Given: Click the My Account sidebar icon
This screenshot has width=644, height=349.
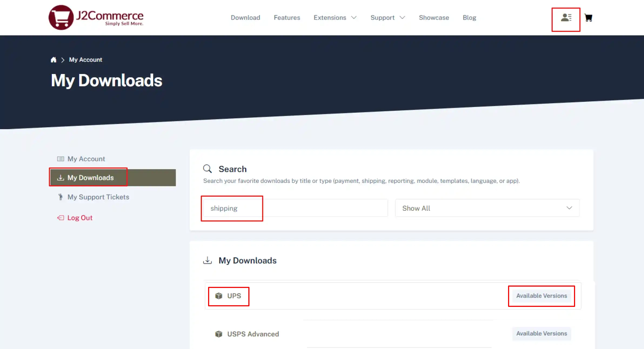Looking at the screenshot, I should click(x=61, y=159).
